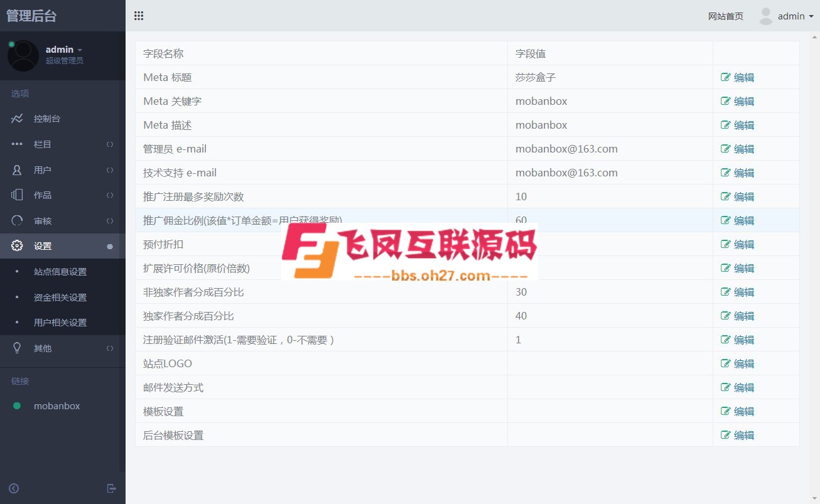Viewport: 820px width, 504px height.
Task: Open 站点信息设置 submenu item
Action: pyautogui.click(x=60, y=272)
